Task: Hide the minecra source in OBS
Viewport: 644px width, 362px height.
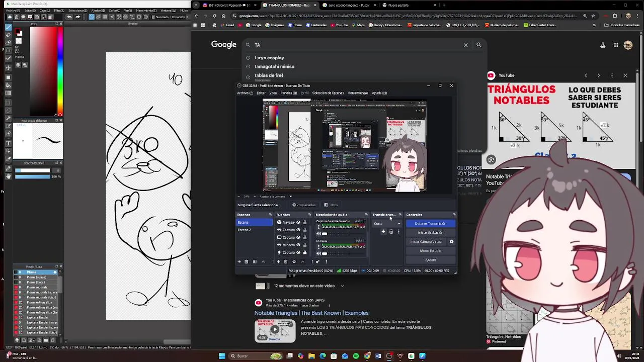Action: (x=298, y=245)
